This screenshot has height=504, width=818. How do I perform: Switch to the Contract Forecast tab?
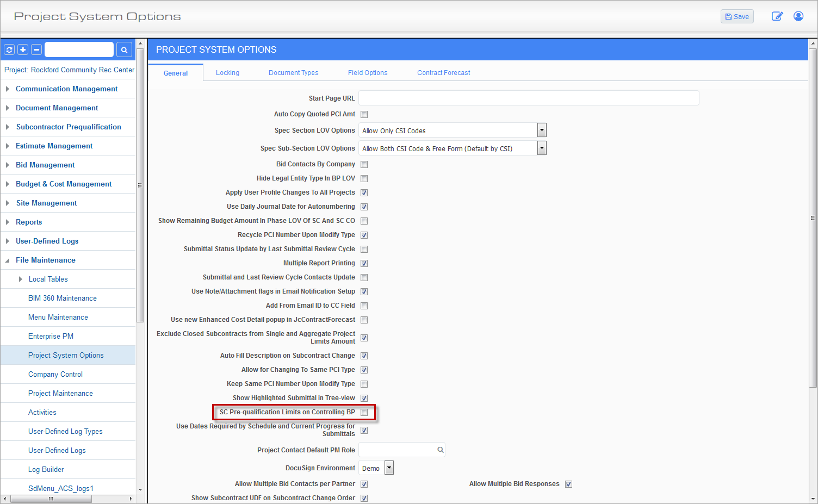click(443, 73)
